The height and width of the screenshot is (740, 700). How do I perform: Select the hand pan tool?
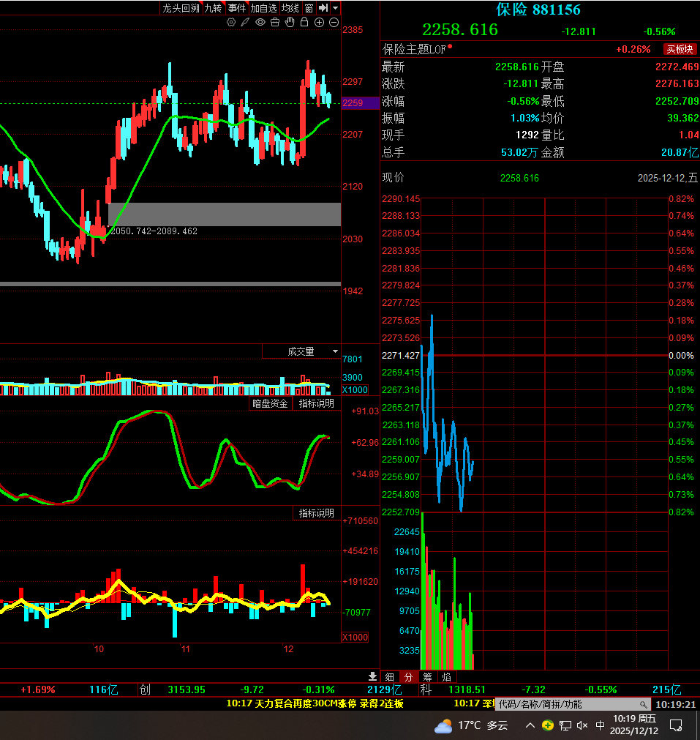[x=290, y=22]
